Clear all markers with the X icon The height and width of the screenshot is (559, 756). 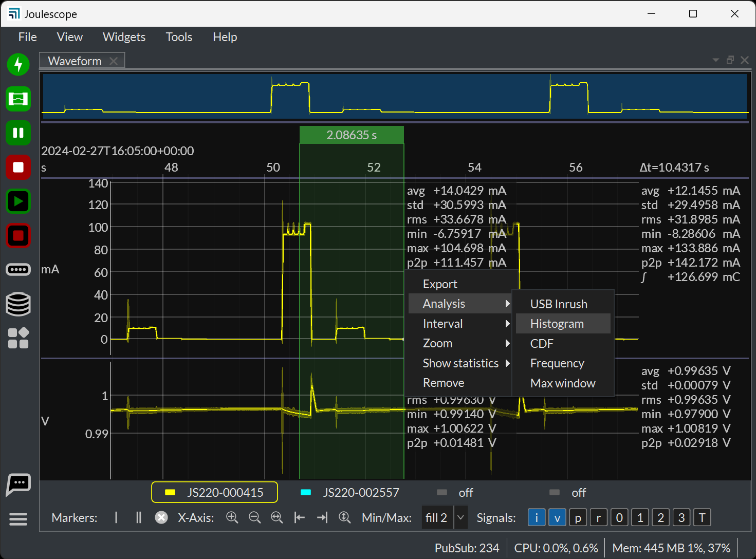161,517
